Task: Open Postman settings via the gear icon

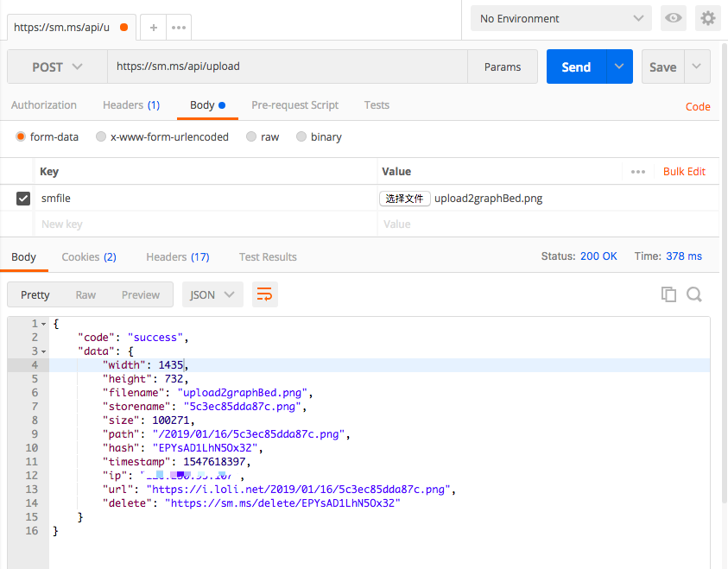Action: (x=708, y=17)
